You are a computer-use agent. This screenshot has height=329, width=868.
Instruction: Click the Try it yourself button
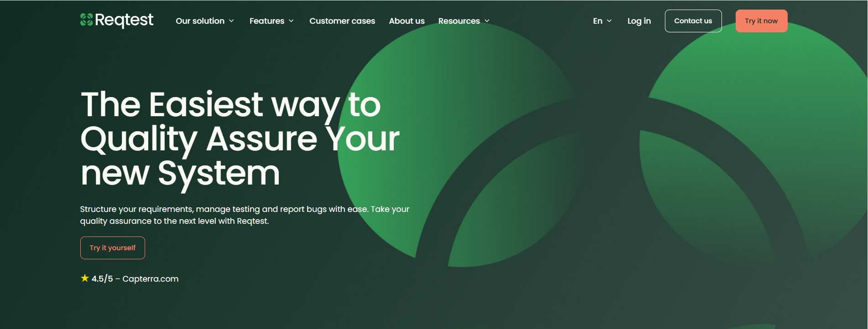[113, 248]
